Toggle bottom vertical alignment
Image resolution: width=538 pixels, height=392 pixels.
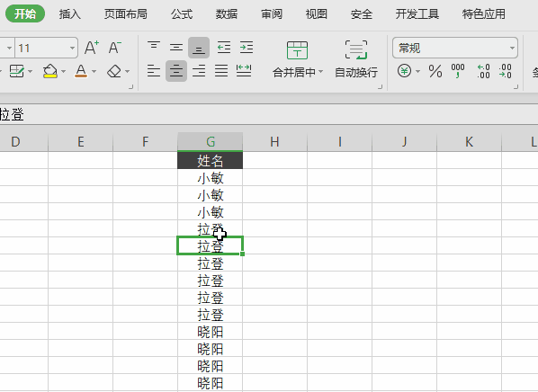199,48
